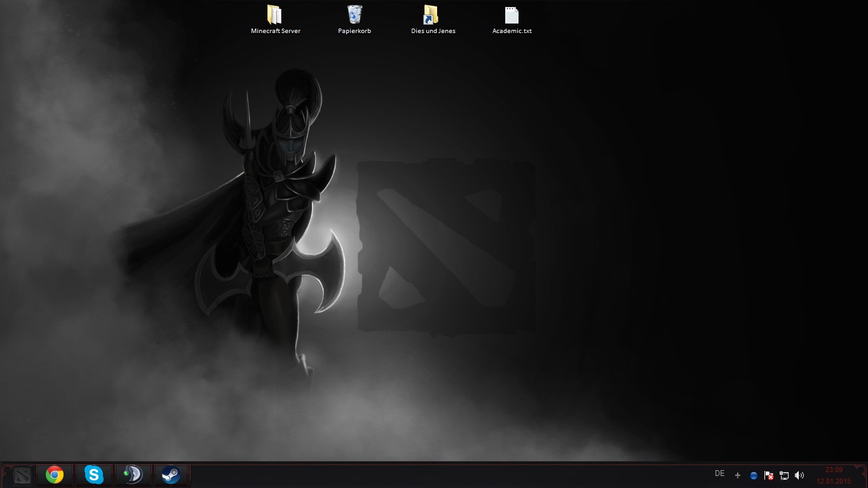868x488 pixels.
Task: Click the date 12.01.2015
Action: 834,482
